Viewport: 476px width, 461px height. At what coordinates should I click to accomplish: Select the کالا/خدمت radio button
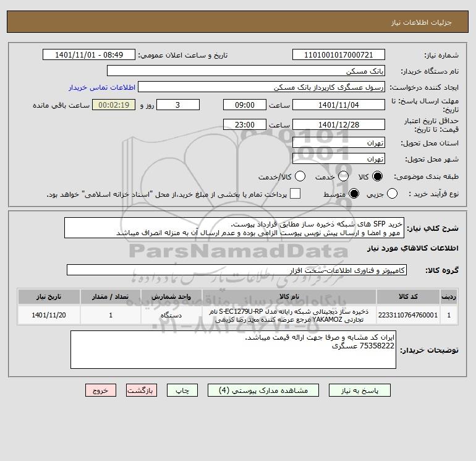click(300, 176)
